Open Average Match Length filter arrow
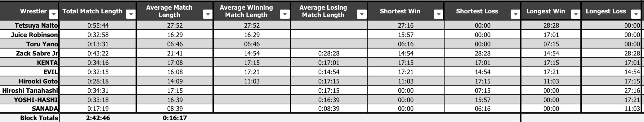Screen dimensions: 644x122 (x=208, y=14)
